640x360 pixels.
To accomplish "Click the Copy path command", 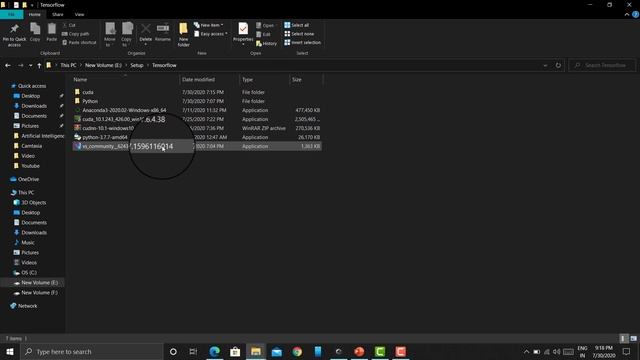I will click(x=76, y=34).
